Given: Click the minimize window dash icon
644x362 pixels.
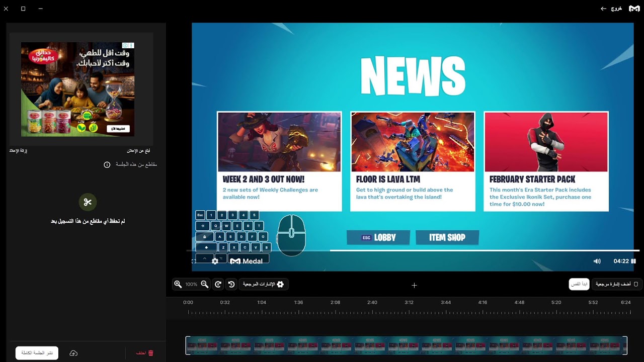Looking at the screenshot, I should click(40, 9).
